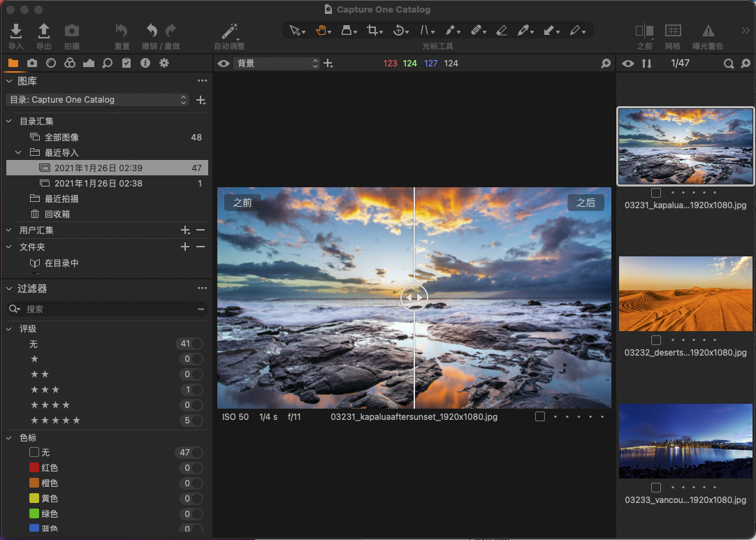Check the color tag box under 03232_deserts thumbnail
This screenshot has width=756, height=540.
point(655,340)
